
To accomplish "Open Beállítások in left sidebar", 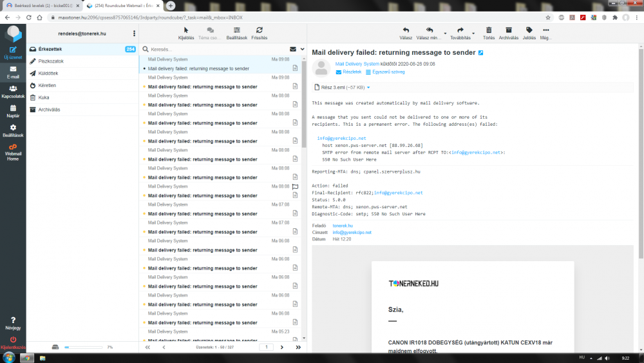I will coord(13,131).
